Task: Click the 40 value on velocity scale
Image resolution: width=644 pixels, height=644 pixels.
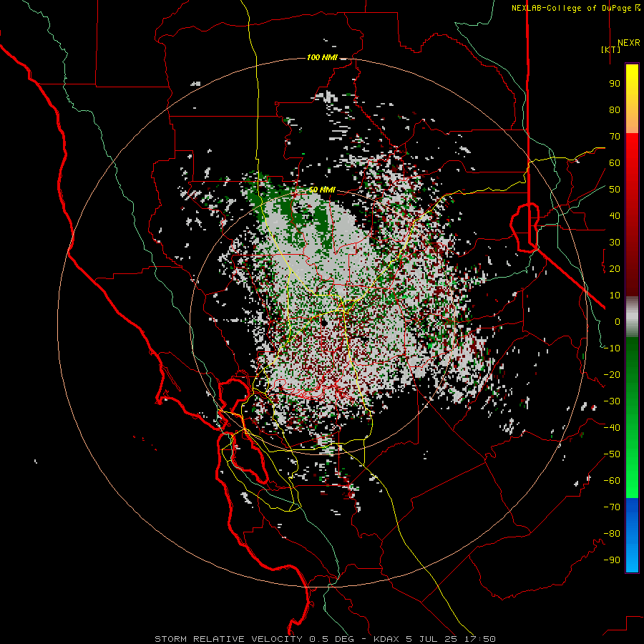Action: click(615, 216)
